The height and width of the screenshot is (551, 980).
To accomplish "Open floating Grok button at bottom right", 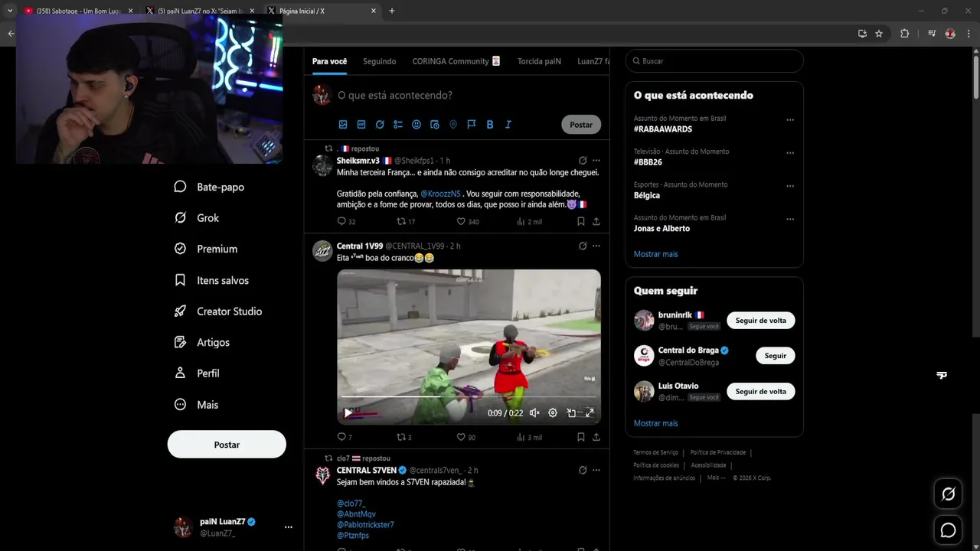I will coord(948,494).
